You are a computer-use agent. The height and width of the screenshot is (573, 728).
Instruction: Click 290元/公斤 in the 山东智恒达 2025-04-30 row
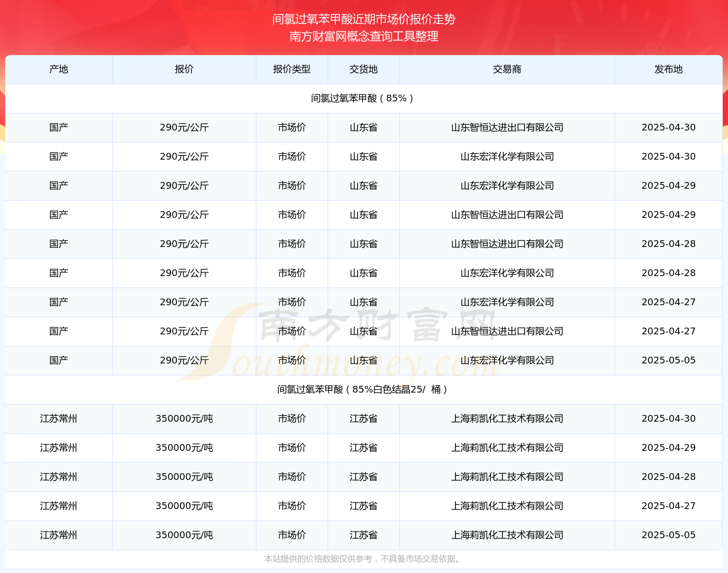(x=184, y=127)
